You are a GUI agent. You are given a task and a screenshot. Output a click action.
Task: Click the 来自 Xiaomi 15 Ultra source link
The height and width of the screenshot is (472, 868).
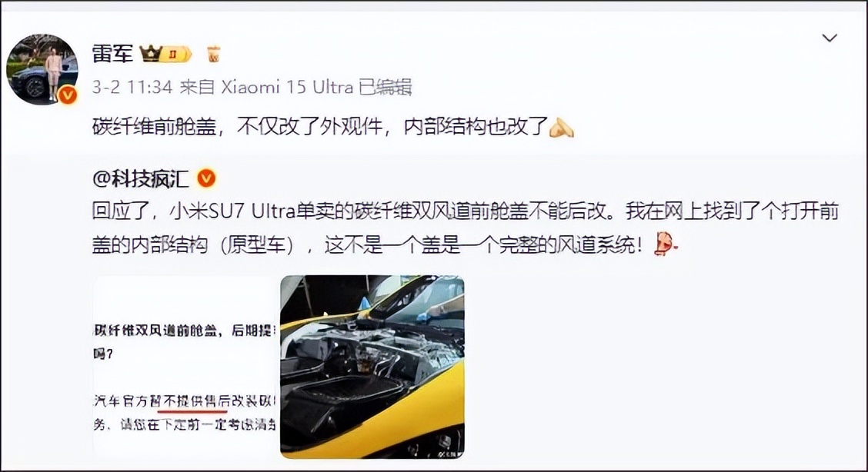pos(267,88)
